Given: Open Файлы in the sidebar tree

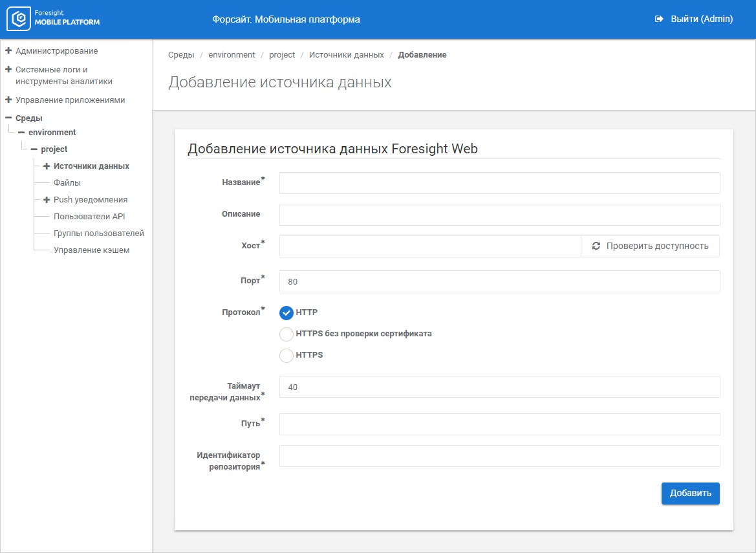Looking at the screenshot, I should (67, 183).
